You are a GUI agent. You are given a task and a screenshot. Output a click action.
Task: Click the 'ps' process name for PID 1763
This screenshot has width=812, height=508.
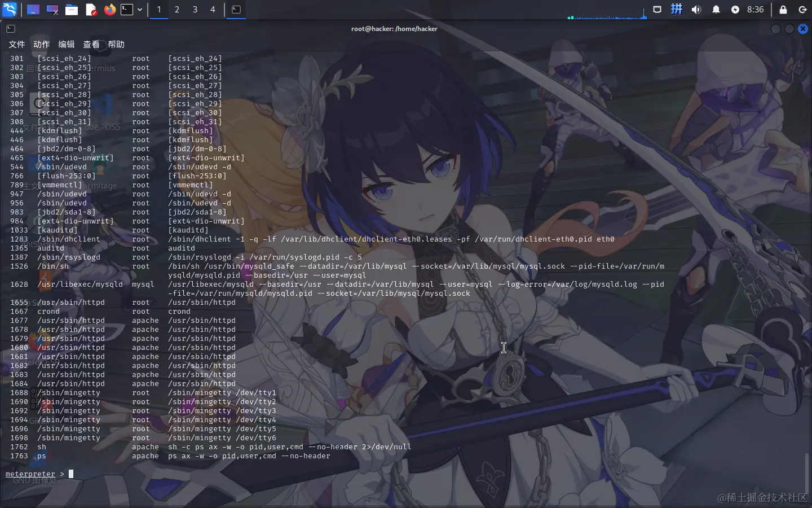pos(42,456)
